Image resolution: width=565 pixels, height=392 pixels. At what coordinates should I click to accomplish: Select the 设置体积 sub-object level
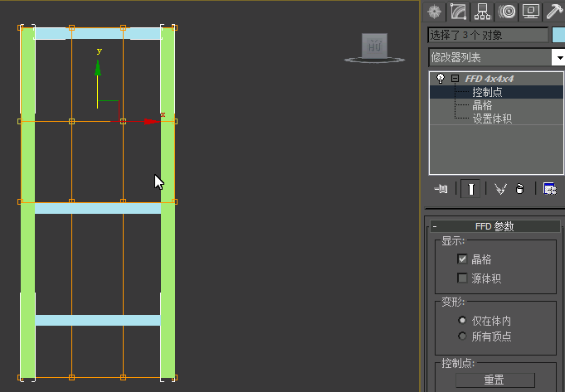coord(492,119)
